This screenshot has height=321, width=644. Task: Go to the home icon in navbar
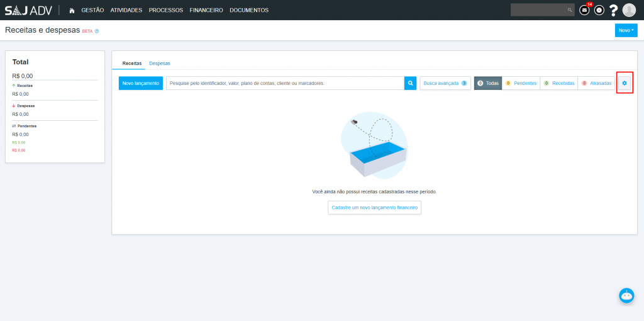pos(72,11)
